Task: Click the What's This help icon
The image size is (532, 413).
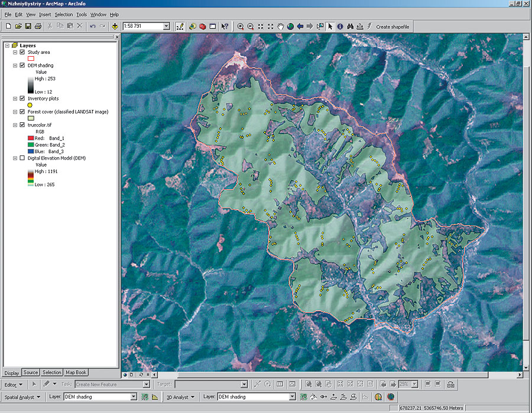Action: click(224, 27)
